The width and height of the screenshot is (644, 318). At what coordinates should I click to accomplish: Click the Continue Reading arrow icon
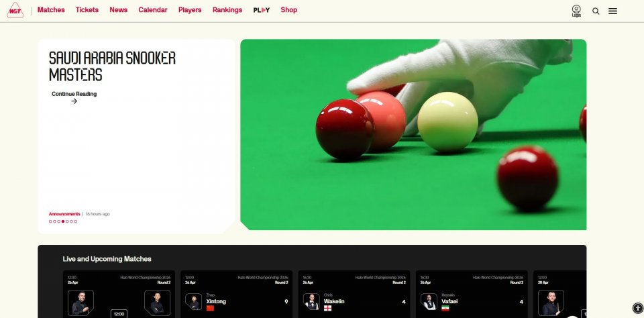[74, 101]
